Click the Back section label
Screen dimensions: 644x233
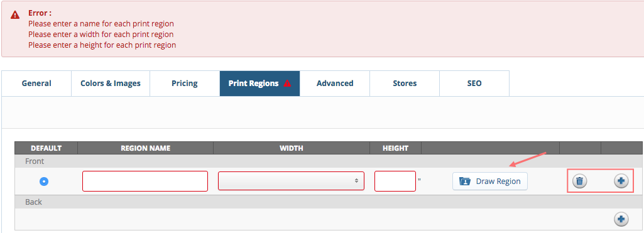[x=33, y=202]
